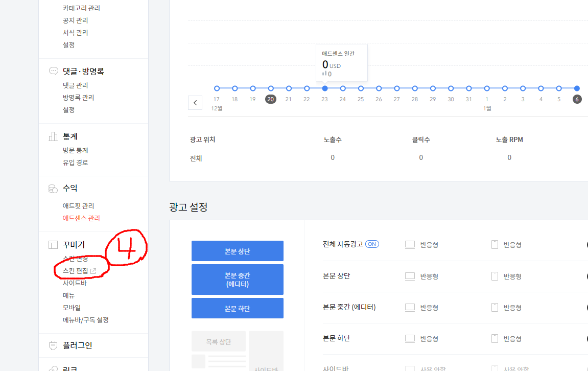
Task: Click the 수익 coins icon
Action: click(x=53, y=189)
